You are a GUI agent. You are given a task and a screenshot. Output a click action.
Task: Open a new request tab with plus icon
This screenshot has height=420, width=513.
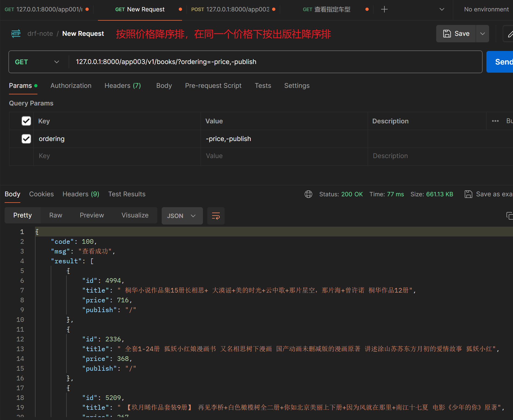384,9
